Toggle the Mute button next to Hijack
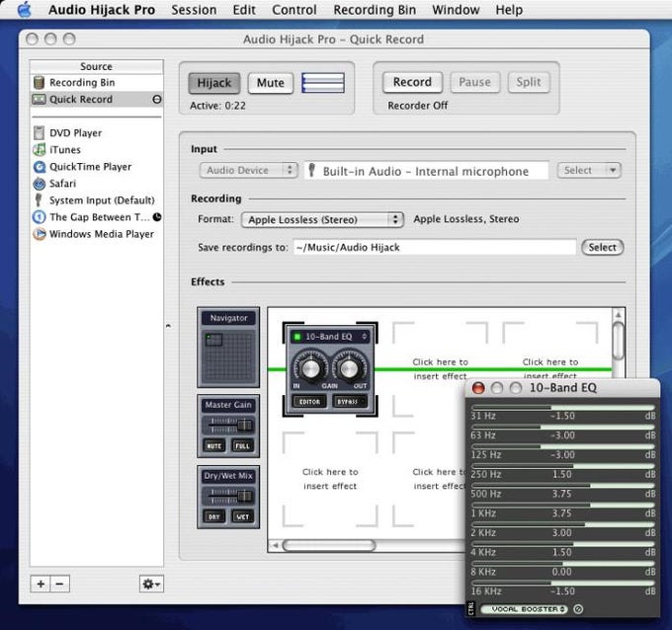 click(x=270, y=83)
